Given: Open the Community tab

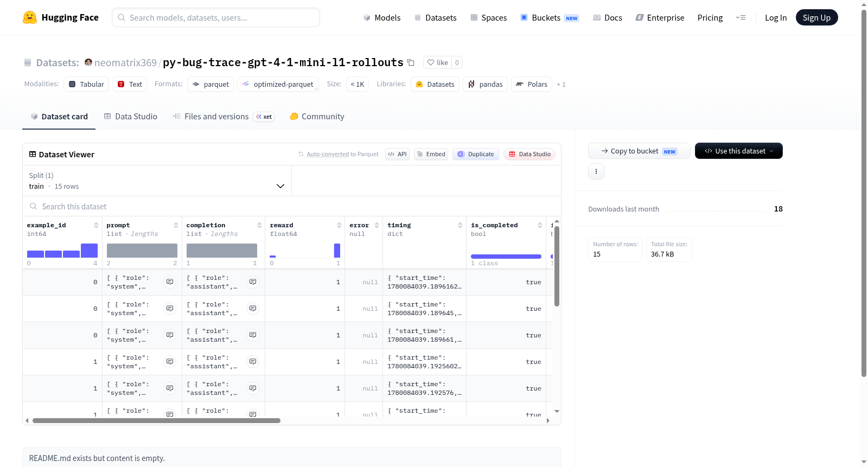Looking at the screenshot, I should click(x=317, y=116).
